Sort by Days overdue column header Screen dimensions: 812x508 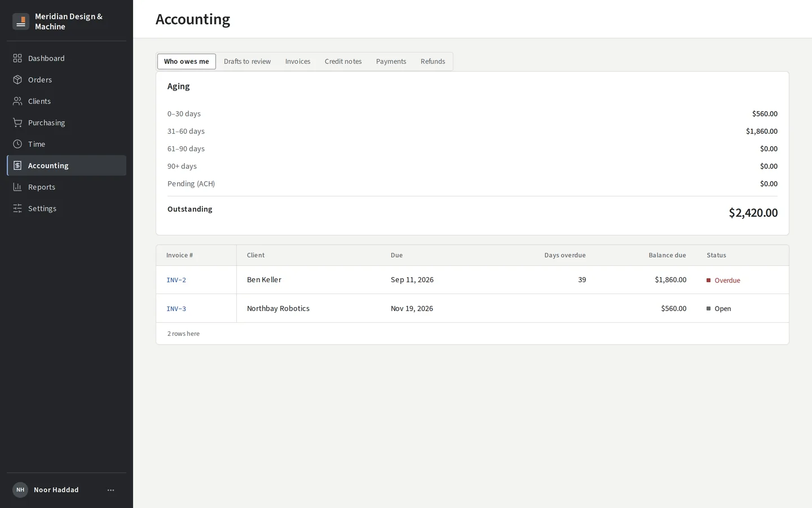(565, 255)
